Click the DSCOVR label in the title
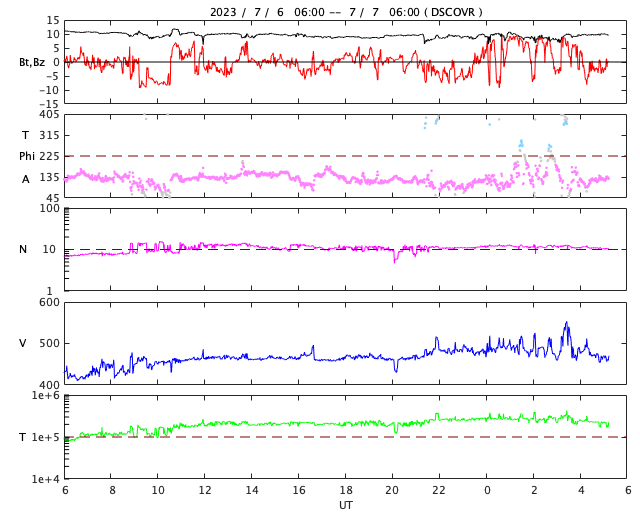The width and height of the screenshot is (640, 512). (x=453, y=12)
